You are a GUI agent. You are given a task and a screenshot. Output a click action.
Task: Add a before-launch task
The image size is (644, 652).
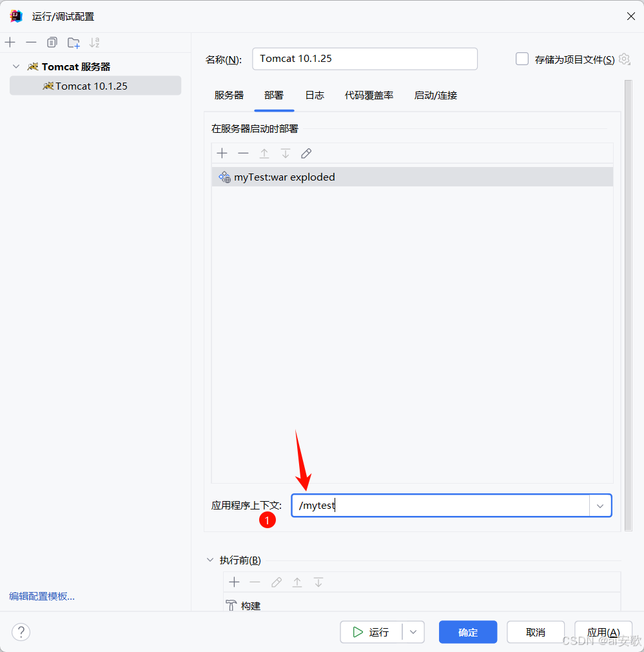235,582
